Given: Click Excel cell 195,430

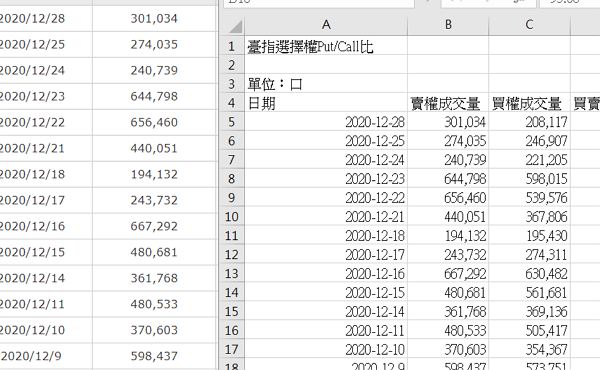Looking at the screenshot, I should pos(529,236).
